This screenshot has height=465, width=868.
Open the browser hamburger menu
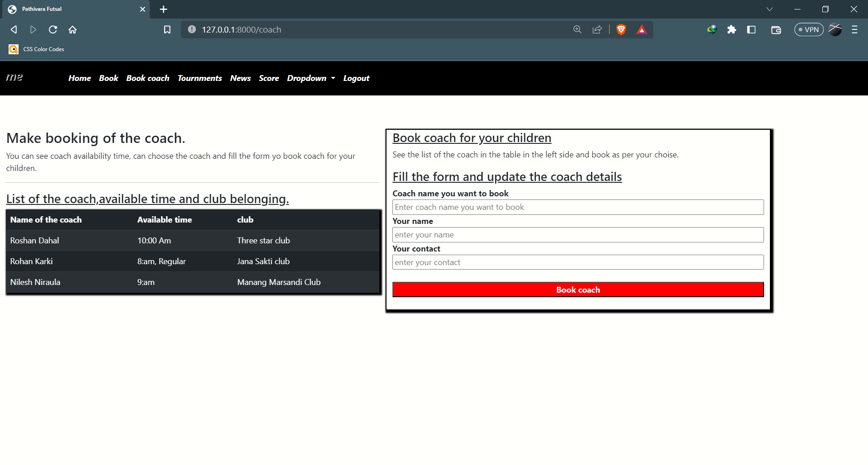tap(854, 30)
